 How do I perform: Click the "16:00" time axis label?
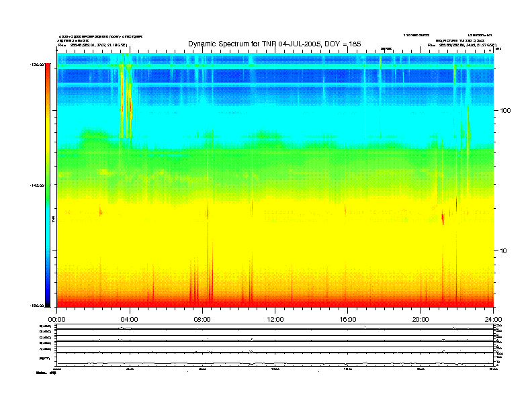[348, 320]
